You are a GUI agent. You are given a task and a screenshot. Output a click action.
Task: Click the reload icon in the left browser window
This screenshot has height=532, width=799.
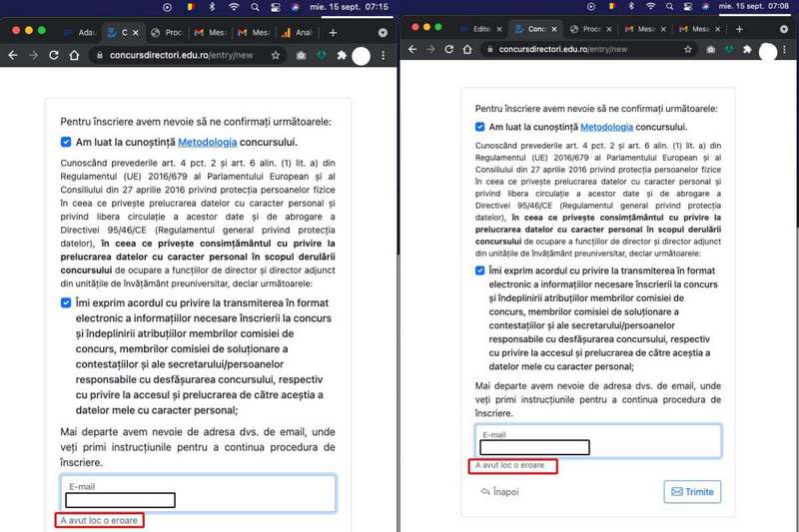pos(53,56)
